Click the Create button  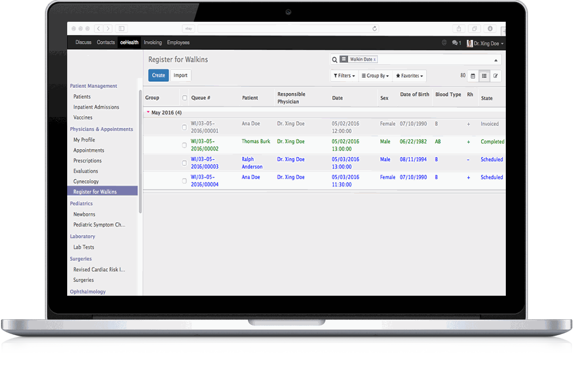(x=159, y=75)
